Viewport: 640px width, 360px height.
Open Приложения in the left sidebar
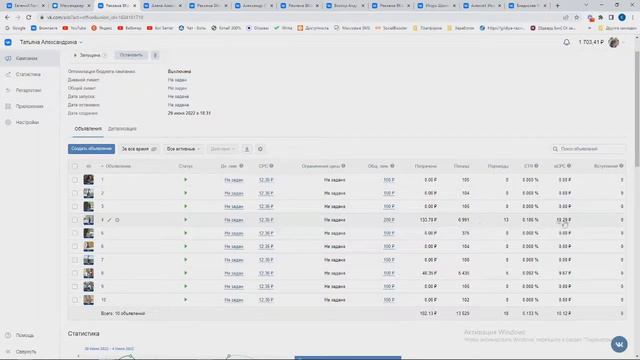(29, 106)
